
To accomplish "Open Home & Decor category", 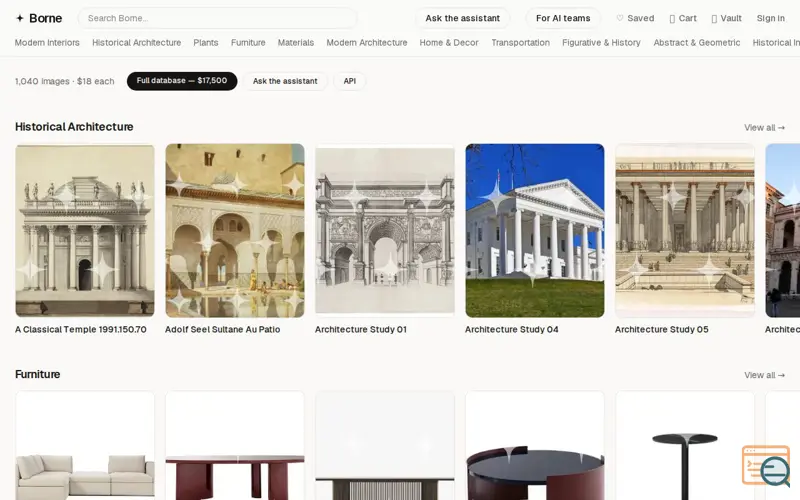I will click(x=449, y=43).
